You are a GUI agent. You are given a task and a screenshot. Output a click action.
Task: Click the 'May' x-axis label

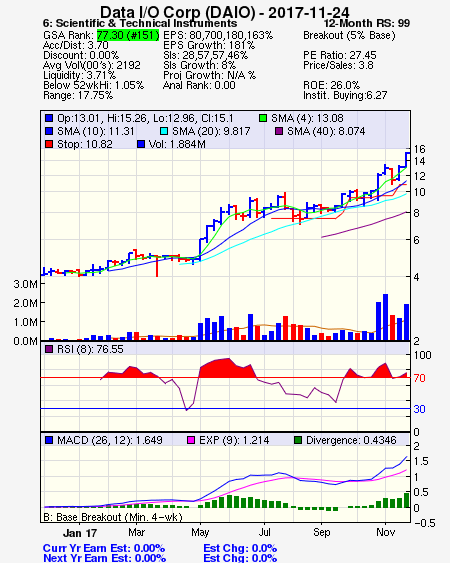[200, 532]
